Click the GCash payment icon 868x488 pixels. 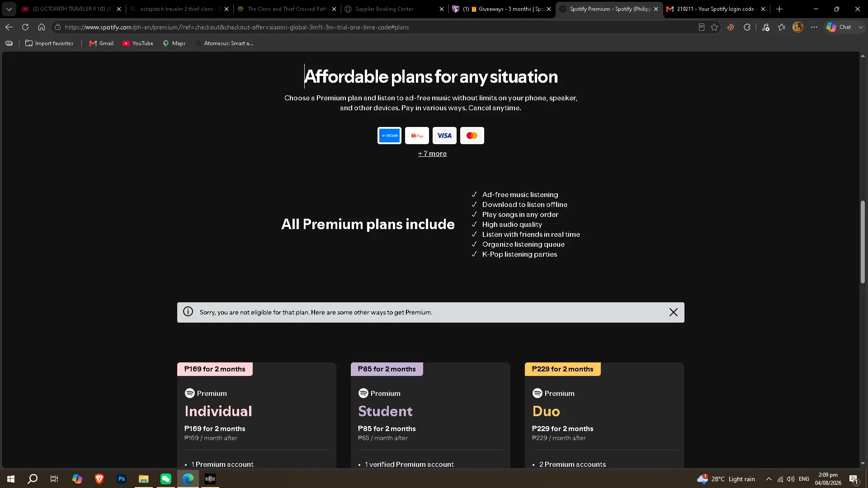click(389, 136)
